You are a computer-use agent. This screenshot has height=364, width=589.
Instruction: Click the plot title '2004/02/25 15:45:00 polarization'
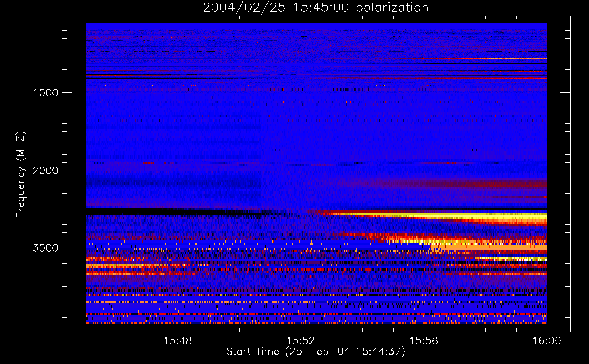[316, 8]
